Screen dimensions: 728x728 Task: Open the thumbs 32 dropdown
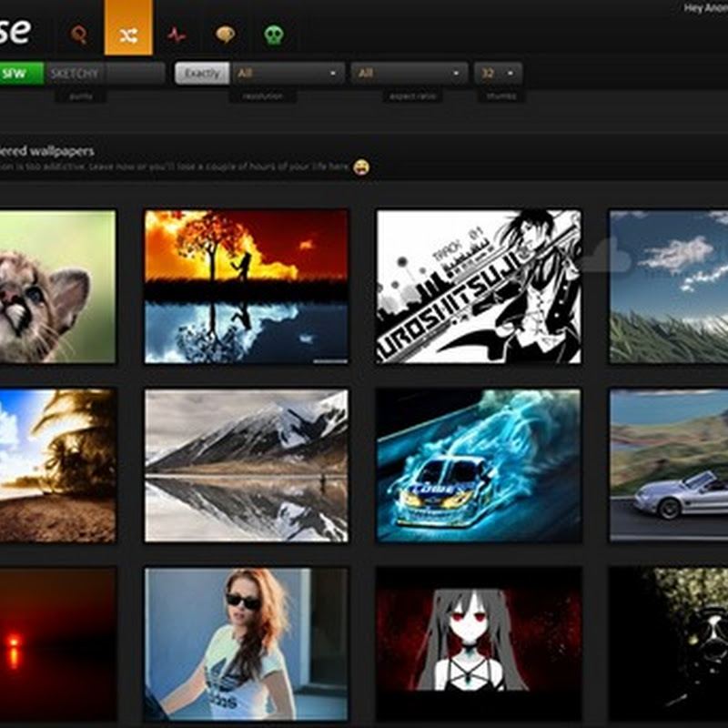(498, 74)
